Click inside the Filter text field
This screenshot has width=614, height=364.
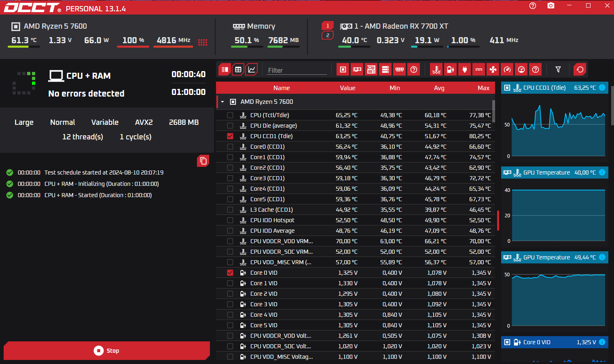296,70
